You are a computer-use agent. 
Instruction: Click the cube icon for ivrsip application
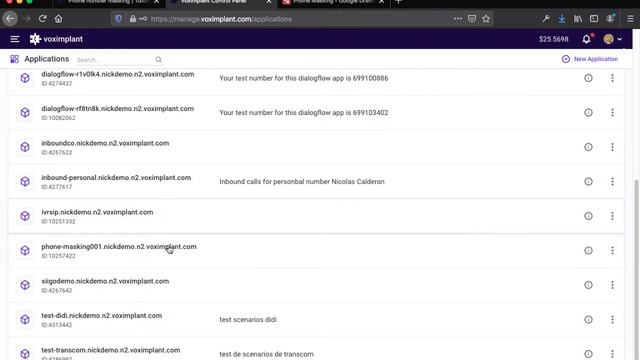coord(25,216)
